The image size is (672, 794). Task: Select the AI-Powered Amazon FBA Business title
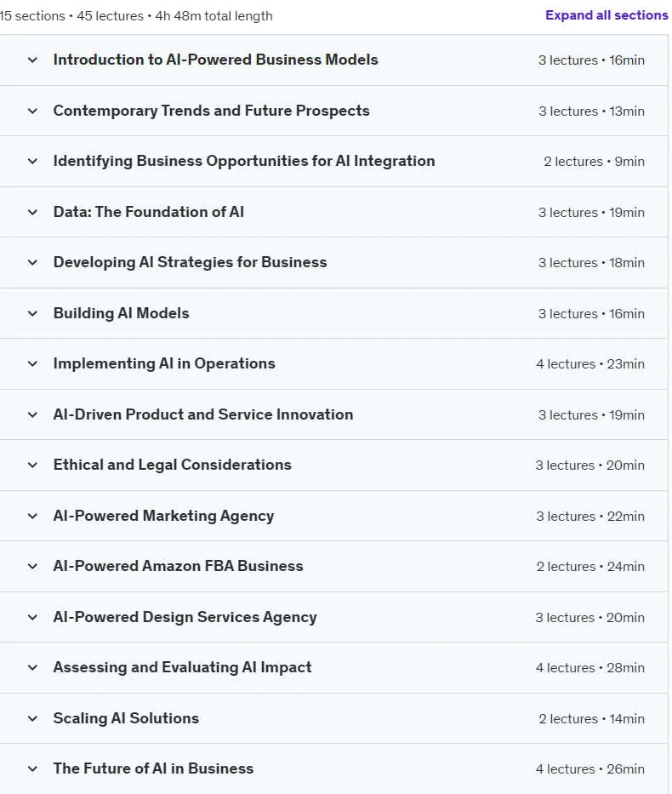[x=178, y=566]
